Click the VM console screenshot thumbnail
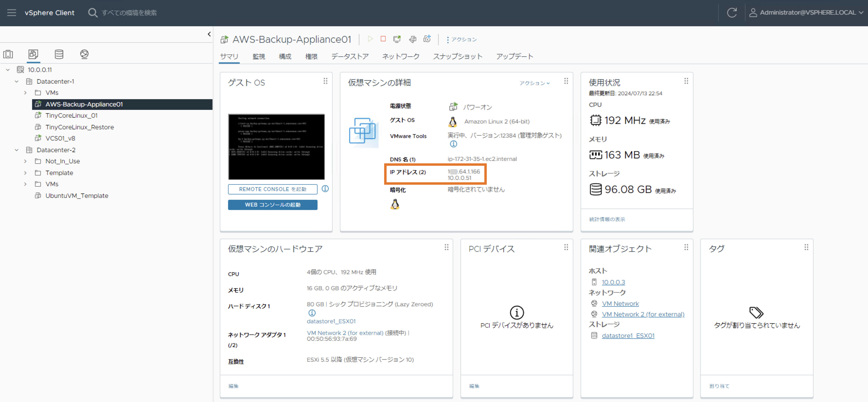The height and width of the screenshot is (402, 868). click(276, 147)
